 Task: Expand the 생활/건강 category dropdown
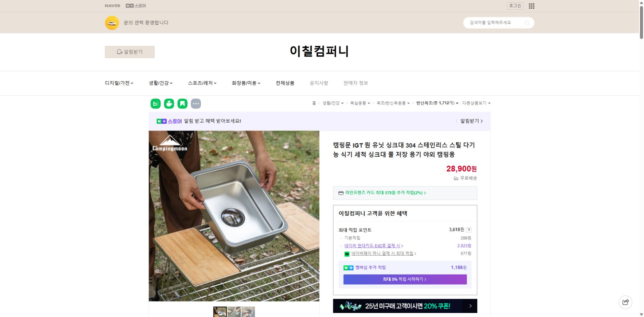tap(160, 83)
